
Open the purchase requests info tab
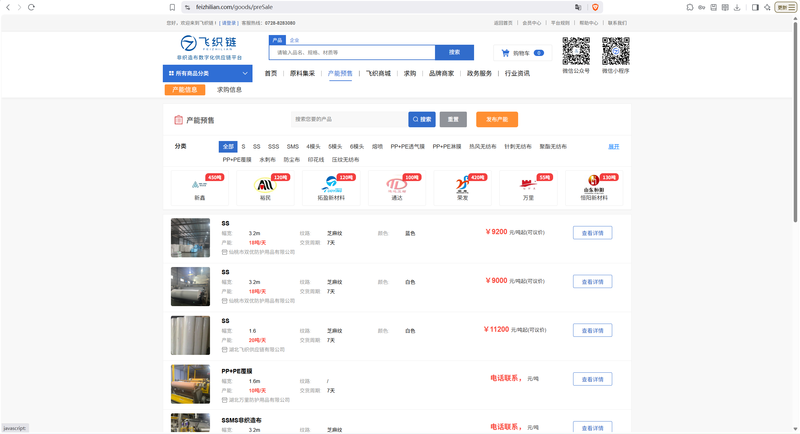pos(229,90)
